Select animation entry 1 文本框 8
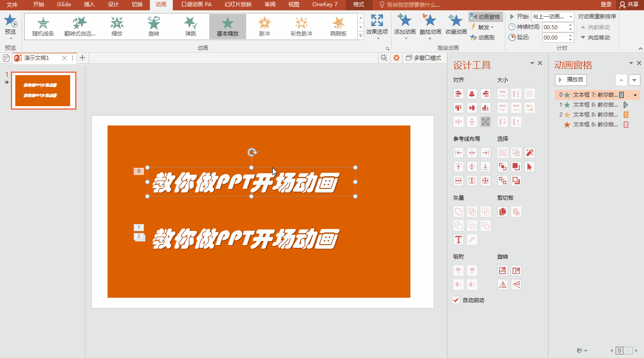 (x=597, y=105)
